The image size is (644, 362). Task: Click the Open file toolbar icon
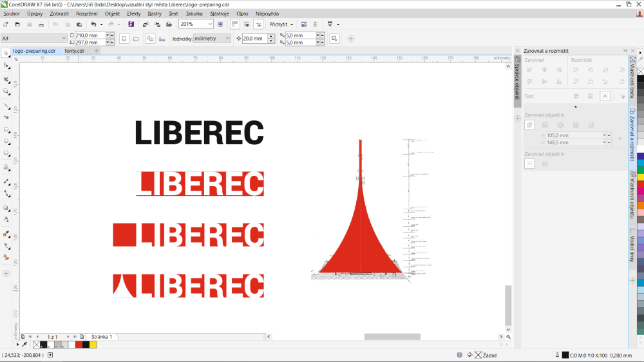17,24
